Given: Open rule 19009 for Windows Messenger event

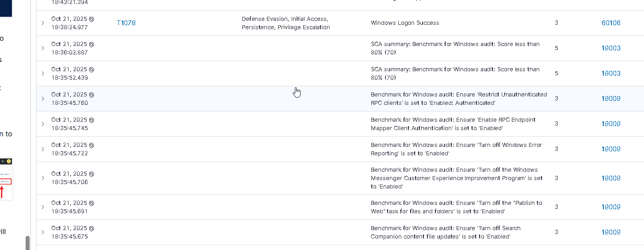Looking at the screenshot, I should [611, 178].
